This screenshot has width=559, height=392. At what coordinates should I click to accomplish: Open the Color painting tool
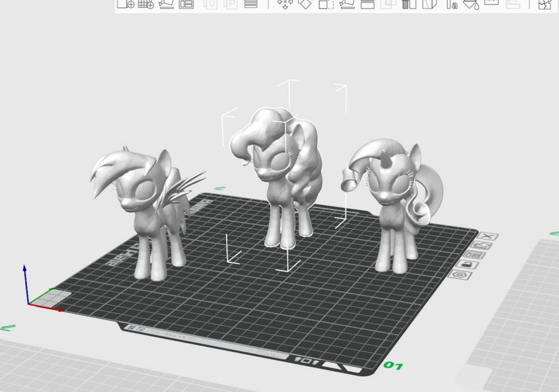471,5
